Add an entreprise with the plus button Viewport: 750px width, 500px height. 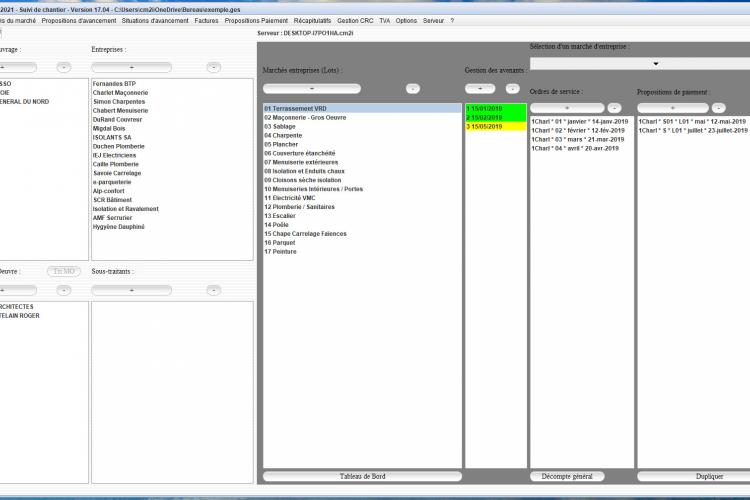click(x=132, y=67)
